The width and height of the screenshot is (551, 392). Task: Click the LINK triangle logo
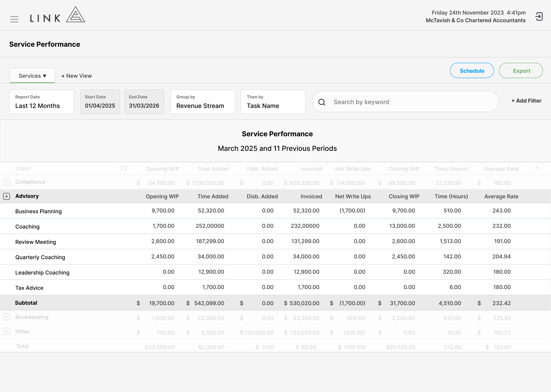(x=76, y=15)
